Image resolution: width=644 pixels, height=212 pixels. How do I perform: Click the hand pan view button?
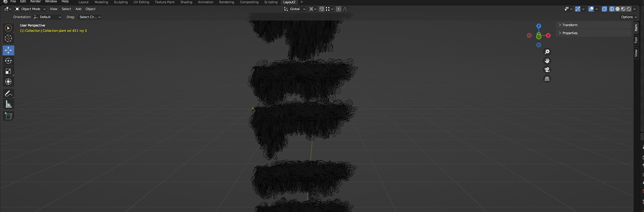point(547,61)
